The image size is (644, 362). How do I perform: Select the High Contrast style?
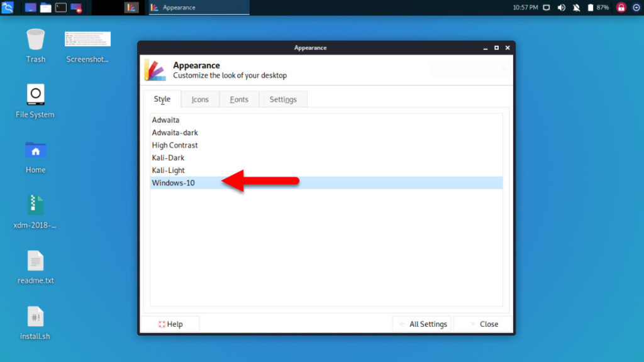pyautogui.click(x=175, y=145)
